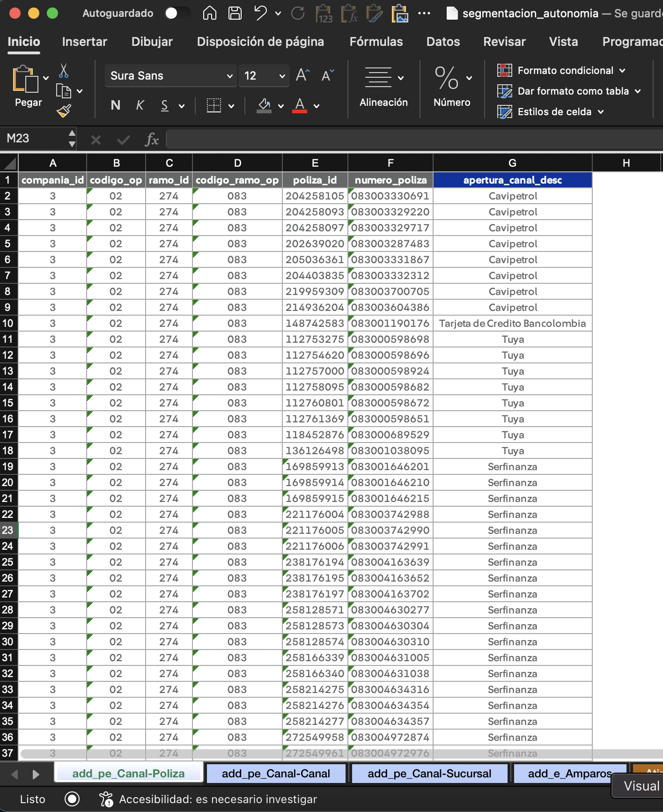Select column G header

(x=512, y=163)
